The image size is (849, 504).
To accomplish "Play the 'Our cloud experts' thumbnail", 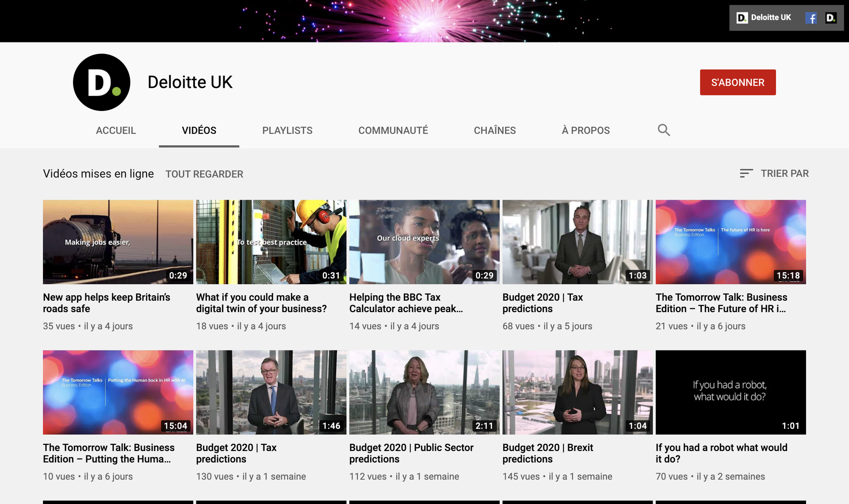I will pos(424,242).
